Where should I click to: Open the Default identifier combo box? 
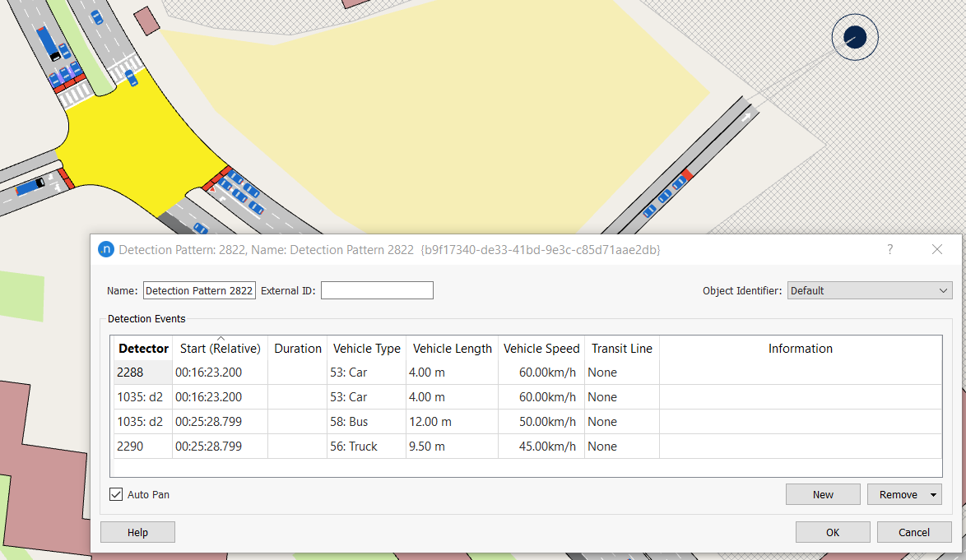868,289
